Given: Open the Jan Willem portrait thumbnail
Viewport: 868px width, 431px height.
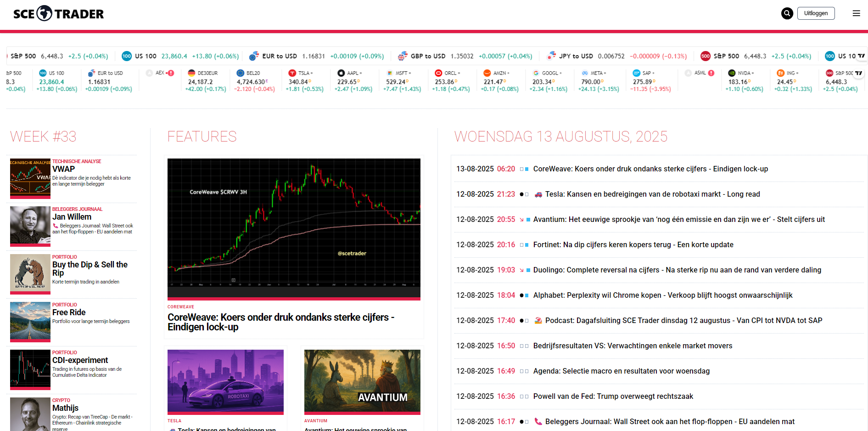Looking at the screenshot, I should point(30,226).
